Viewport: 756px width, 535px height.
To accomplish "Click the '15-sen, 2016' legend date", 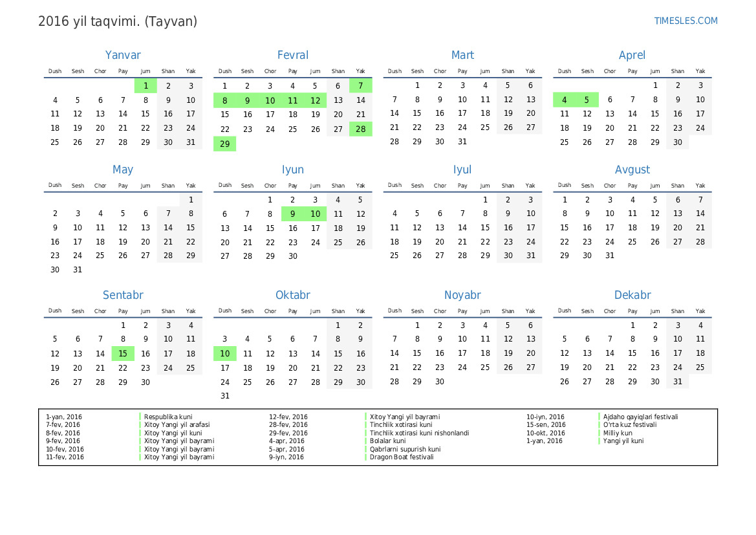I will pos(546,425).
